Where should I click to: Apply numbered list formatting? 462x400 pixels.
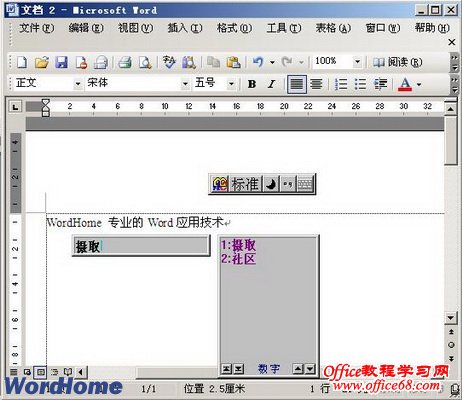pyautogui.click(x=341, y=84)
